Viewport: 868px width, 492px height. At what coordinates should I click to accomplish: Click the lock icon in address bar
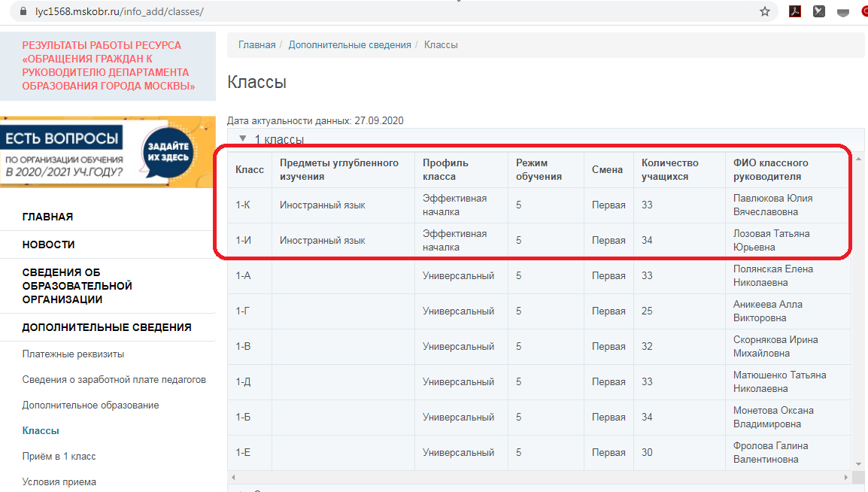(x=21, y=12)
